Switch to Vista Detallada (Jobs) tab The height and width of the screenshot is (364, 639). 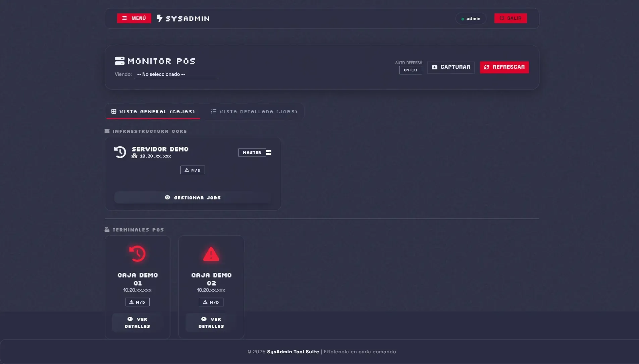click(254, 111)
